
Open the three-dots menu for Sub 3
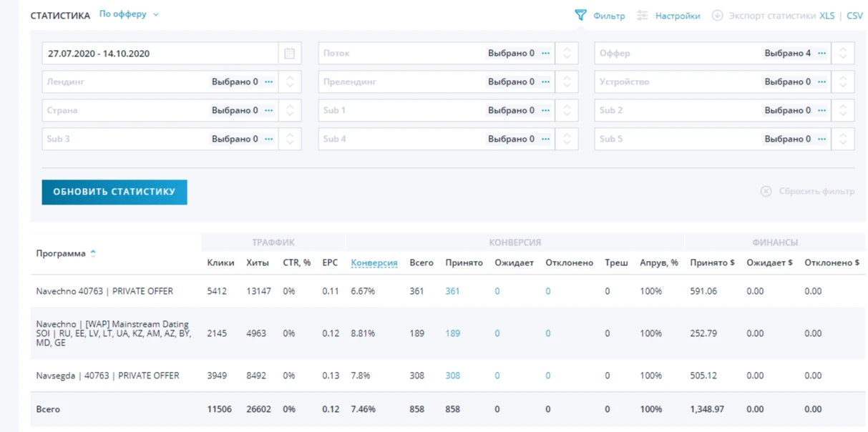pos(269,139)
